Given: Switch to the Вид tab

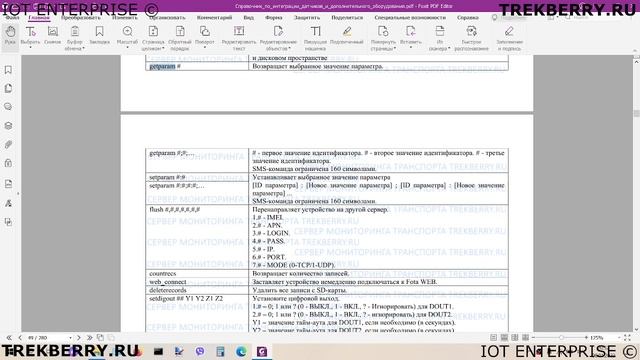Looking at the screenshot, I should 248,18.
